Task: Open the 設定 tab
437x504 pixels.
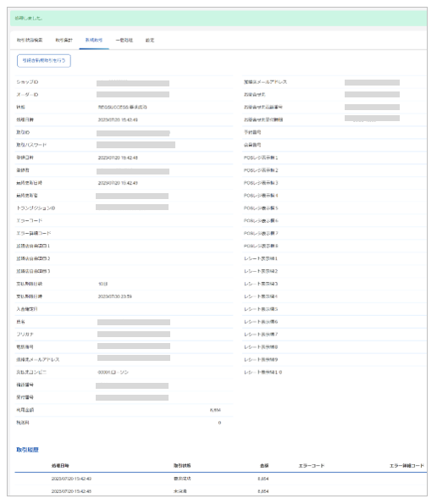Action: point(150,40)
